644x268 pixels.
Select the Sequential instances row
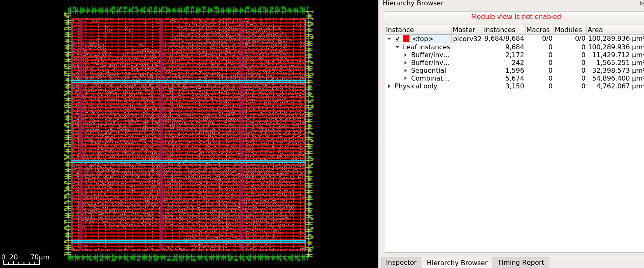(429, 70)
